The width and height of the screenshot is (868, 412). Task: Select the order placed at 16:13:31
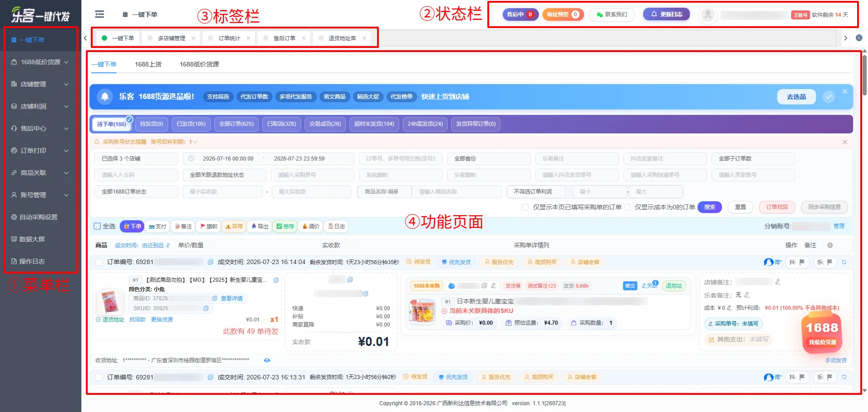(x=99, y=377)
